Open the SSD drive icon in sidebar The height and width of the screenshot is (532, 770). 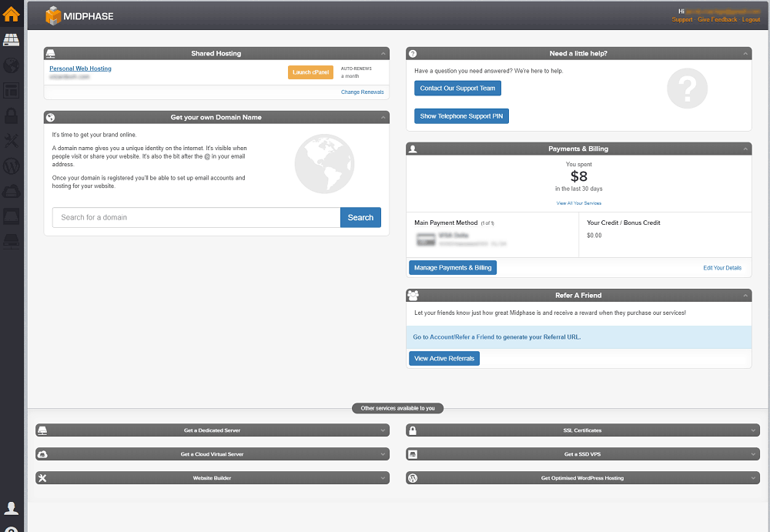(x=11, y=216)
